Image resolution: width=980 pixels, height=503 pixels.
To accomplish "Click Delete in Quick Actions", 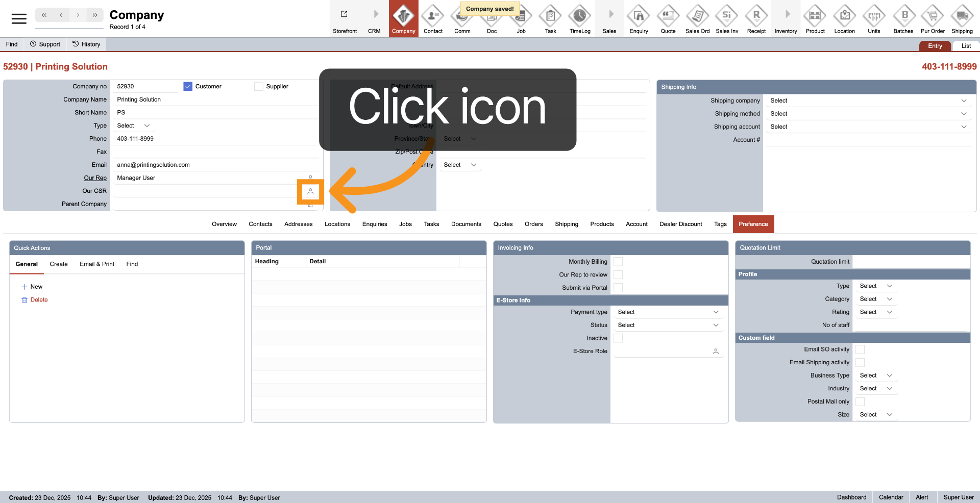I will (x=39, y=300).
